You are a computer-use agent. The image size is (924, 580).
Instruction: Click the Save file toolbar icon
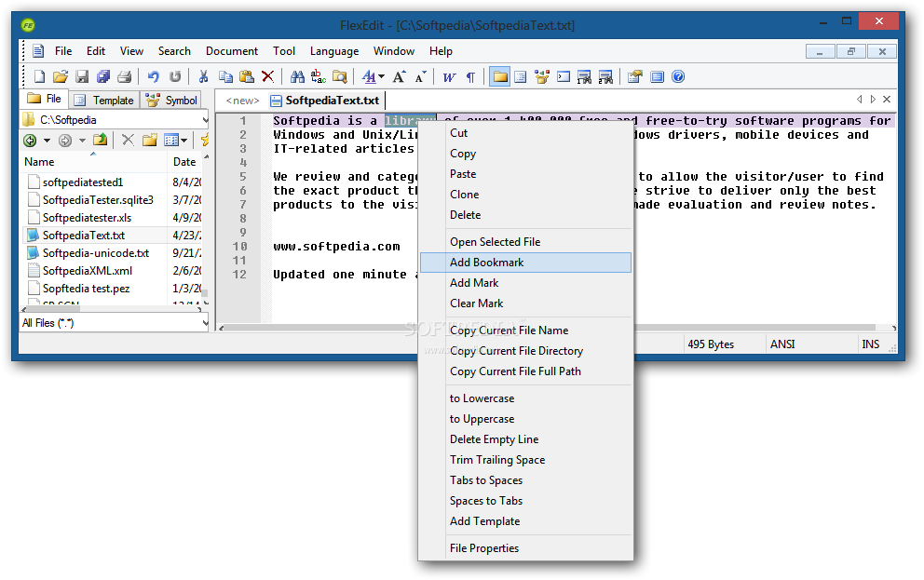[x=82, y=77]
